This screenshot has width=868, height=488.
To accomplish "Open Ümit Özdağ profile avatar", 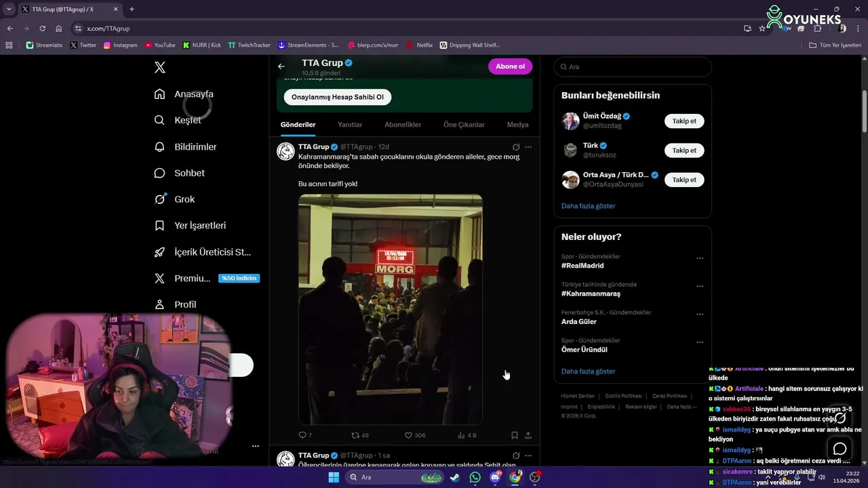I will pyautogui.click(x=570, y=121).
